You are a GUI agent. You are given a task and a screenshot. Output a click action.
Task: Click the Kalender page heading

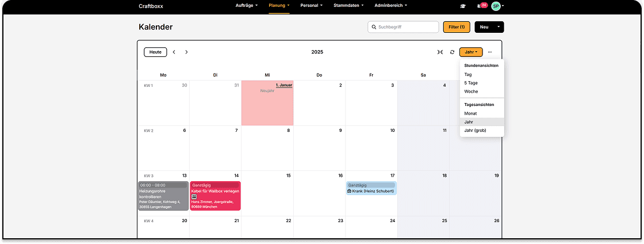[156, 27]
